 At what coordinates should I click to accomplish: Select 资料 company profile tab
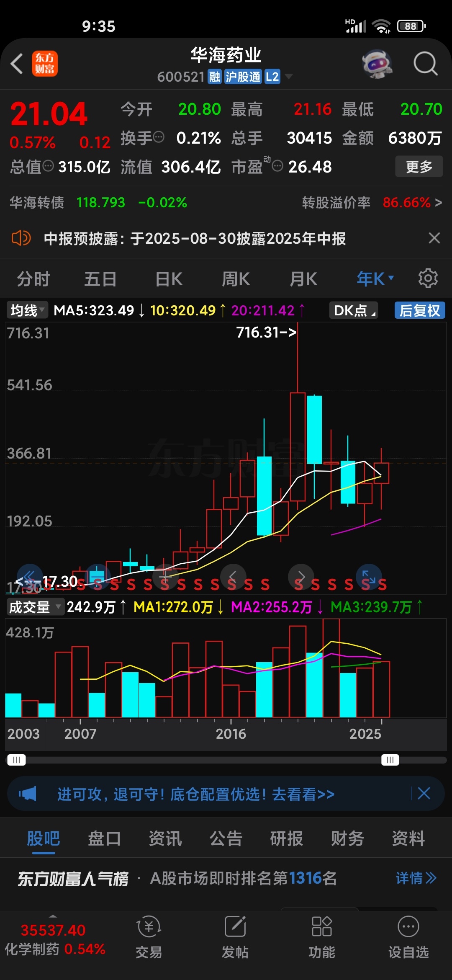408,838
